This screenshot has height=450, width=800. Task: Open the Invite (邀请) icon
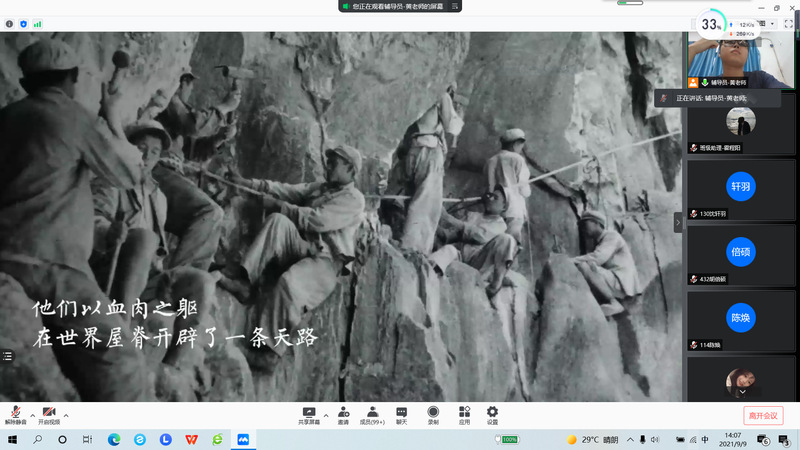tap(343, 411)
